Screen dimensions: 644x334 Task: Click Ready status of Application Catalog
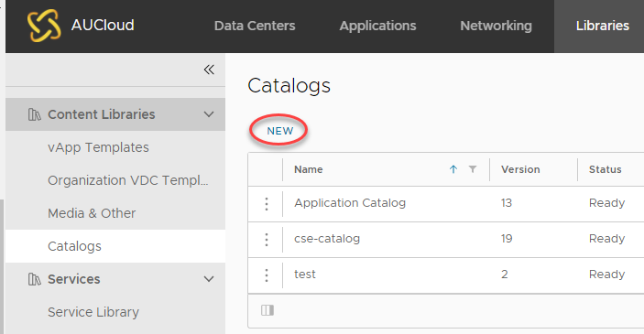(x=606, y=203)
